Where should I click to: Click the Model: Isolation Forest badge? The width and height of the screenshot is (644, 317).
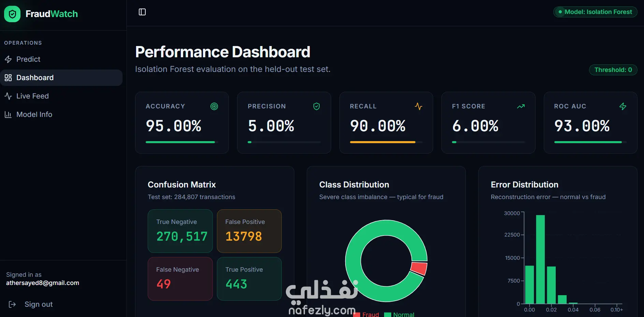[x=595, y=12]
